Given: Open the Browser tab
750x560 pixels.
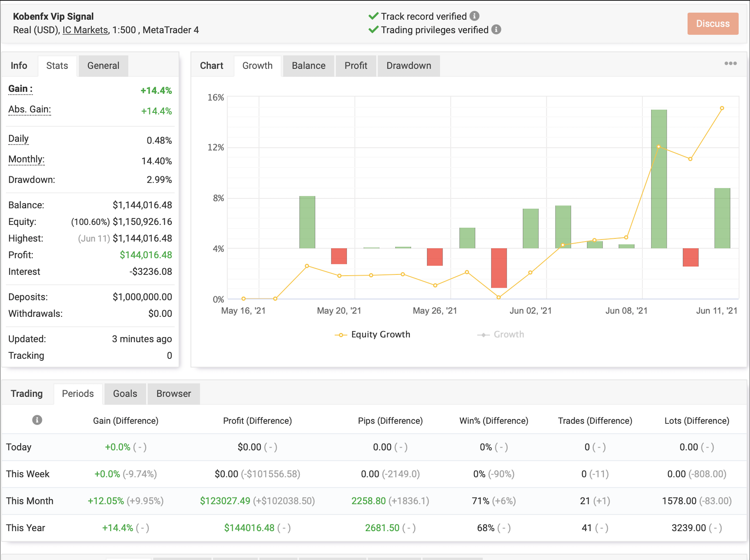Looking at the screenshot, I should [174, 394].
